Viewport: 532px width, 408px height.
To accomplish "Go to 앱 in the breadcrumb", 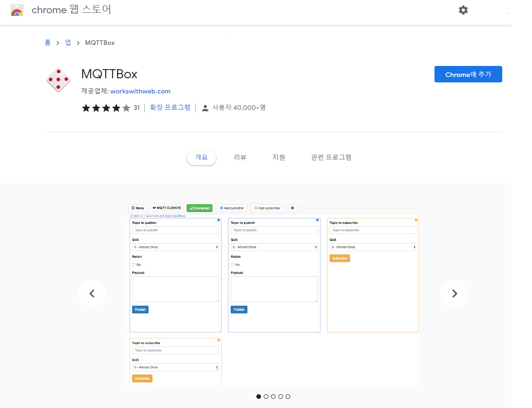I will click(x=68, y=43).
